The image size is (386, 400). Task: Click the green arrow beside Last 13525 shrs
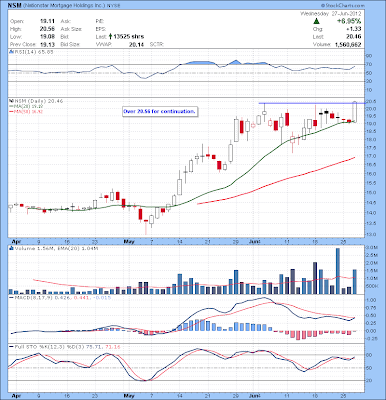click(110, 36)
